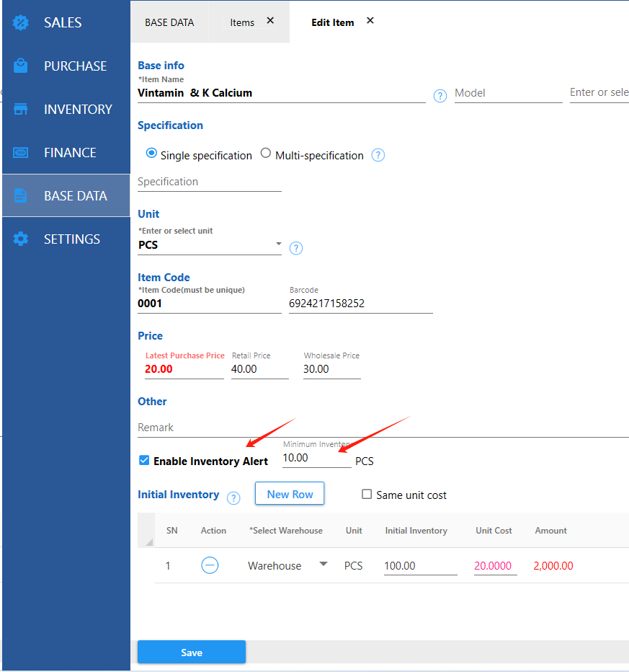The width and height of the screenshot is (629, 672).
Task: Remove warehouse row with minus icon
Action: click(210, 565)
